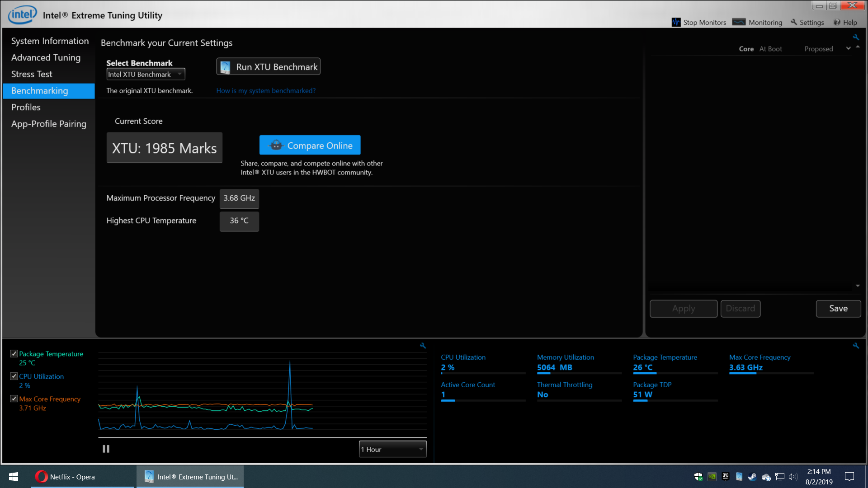Open the Action Center notifications icon
The height and width of the screenshot is (488, 868).
coord(849,477)
